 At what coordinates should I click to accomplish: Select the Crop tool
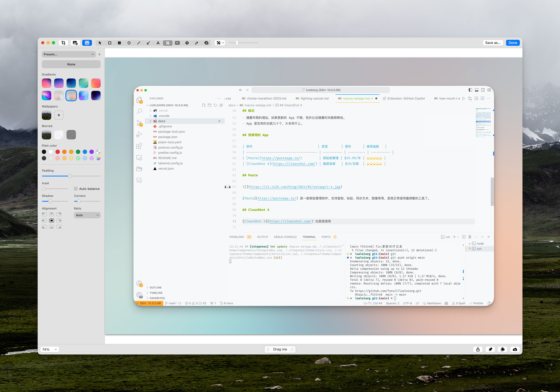[x=63, y=43]
